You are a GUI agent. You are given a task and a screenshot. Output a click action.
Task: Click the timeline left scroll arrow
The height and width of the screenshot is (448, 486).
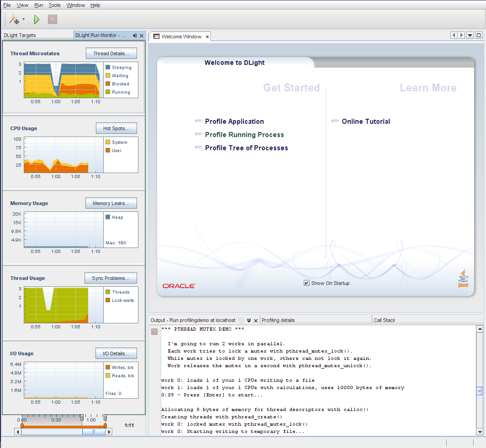[x=18, y=432]
